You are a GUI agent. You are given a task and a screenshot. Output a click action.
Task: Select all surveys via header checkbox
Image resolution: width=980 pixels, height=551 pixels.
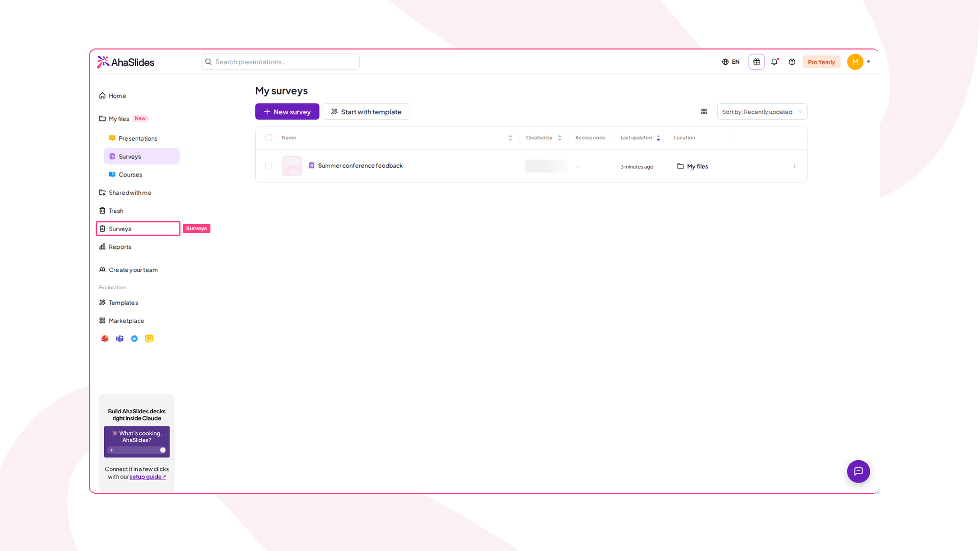(269, 138)
